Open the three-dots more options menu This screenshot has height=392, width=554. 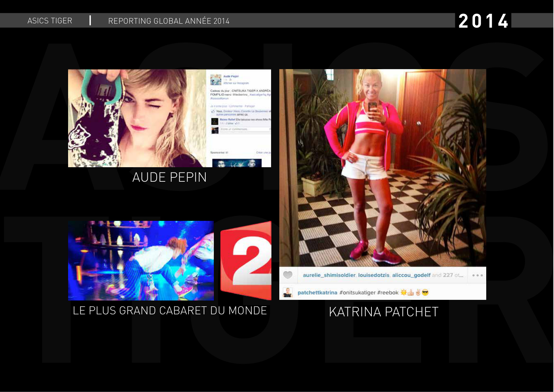click(x=477, y=275)
